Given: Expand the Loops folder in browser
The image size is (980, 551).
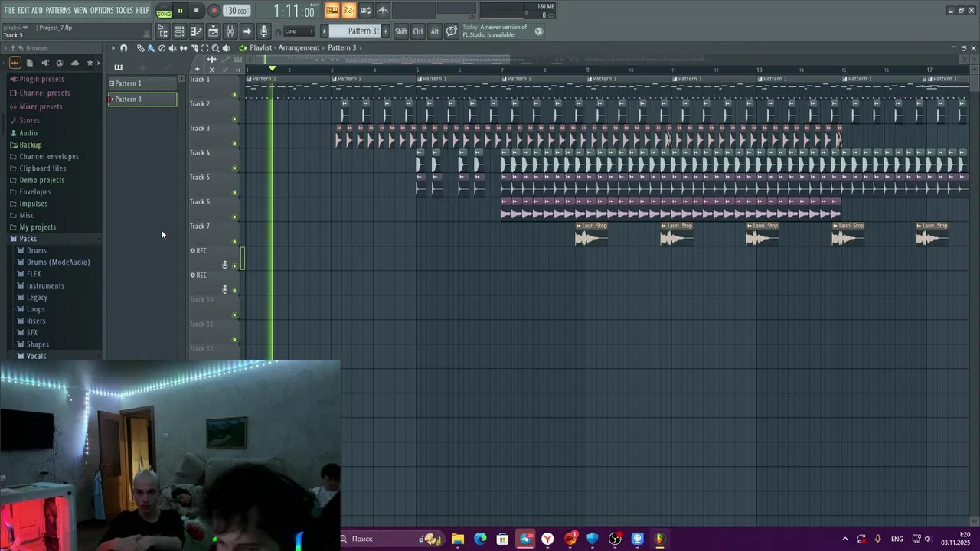Looking at the screenshot, I should (x=35, y=309).
